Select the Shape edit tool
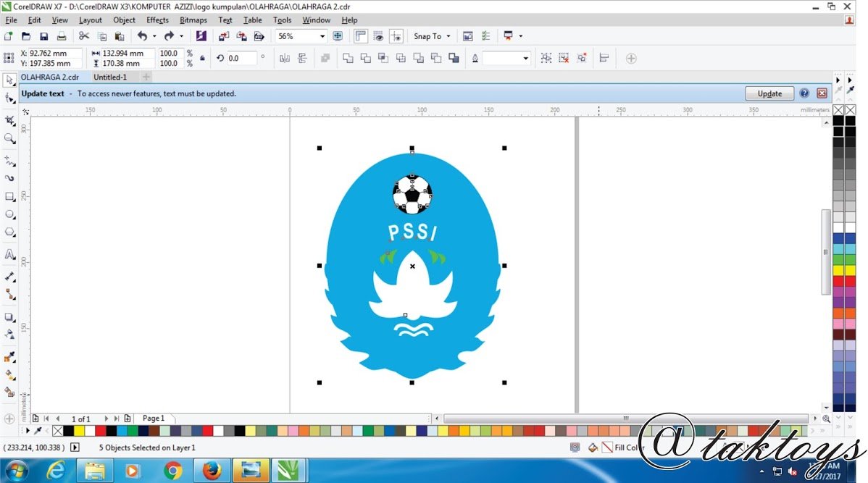Screen dimensions: 868x483 (9, 98)
